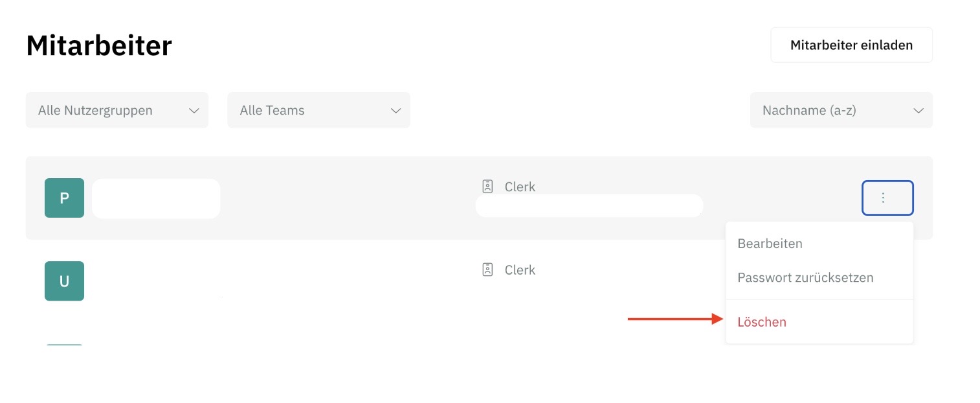Screen dimensions: 980x403
Task: Click the partially visible third avatar
Action: tap(64, 345)
